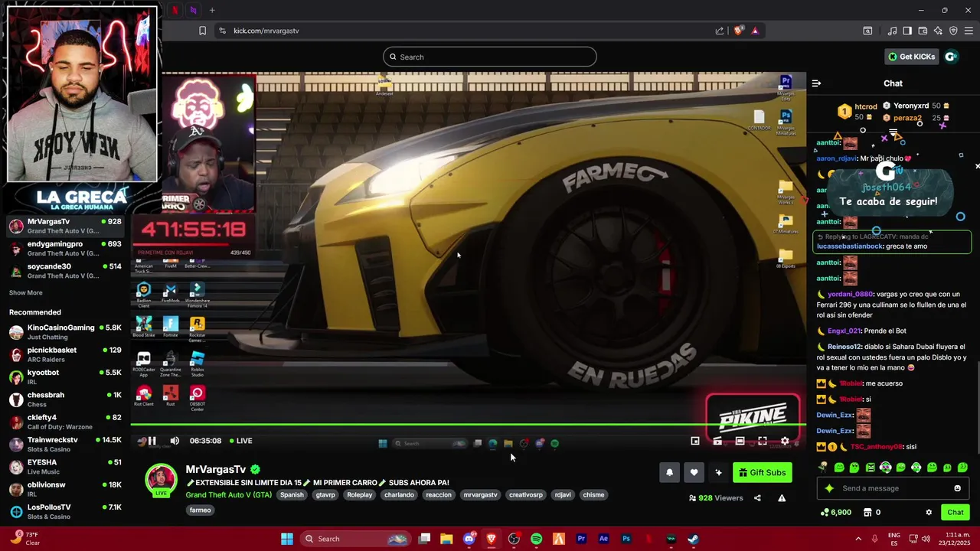The image size is (980, 551).
Task: Open Spotify from the taskbar
Action: coord(536,539)
